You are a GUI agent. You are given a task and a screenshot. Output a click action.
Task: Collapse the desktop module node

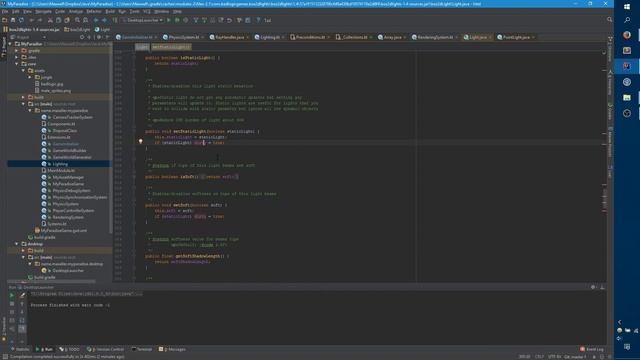[17, 244]
